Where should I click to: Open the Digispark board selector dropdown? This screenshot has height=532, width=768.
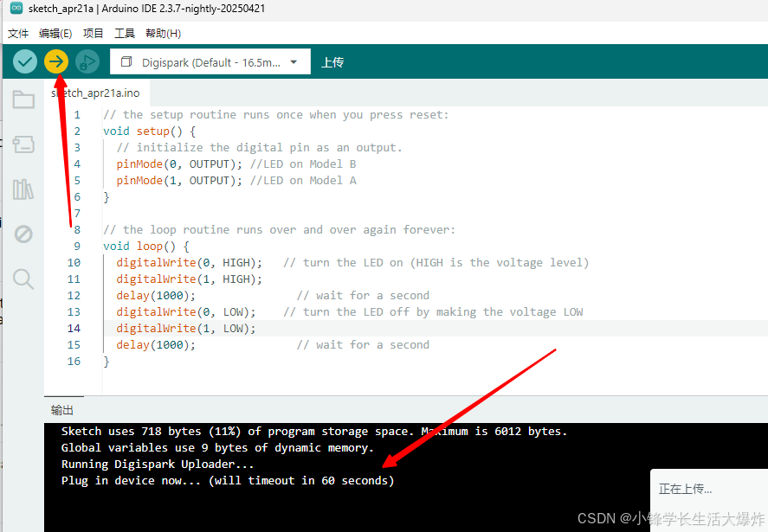pyautogui.click(x=210, y=62)
